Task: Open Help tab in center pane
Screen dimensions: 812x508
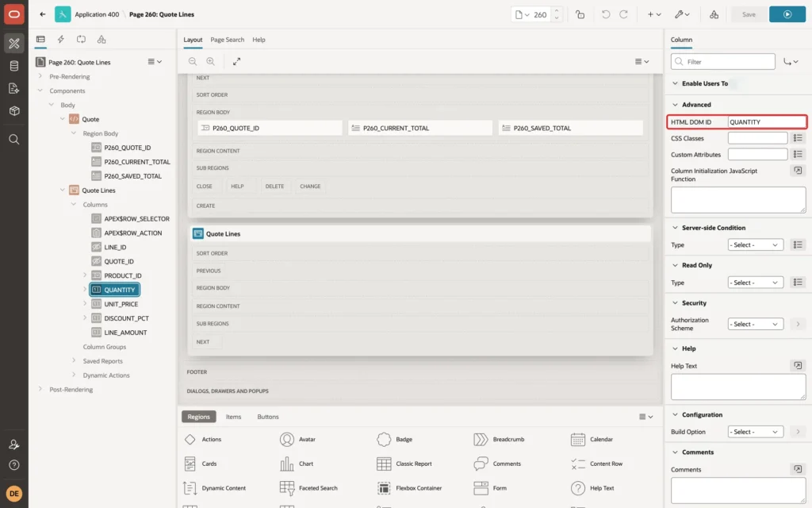Action: tap(259, 40)
